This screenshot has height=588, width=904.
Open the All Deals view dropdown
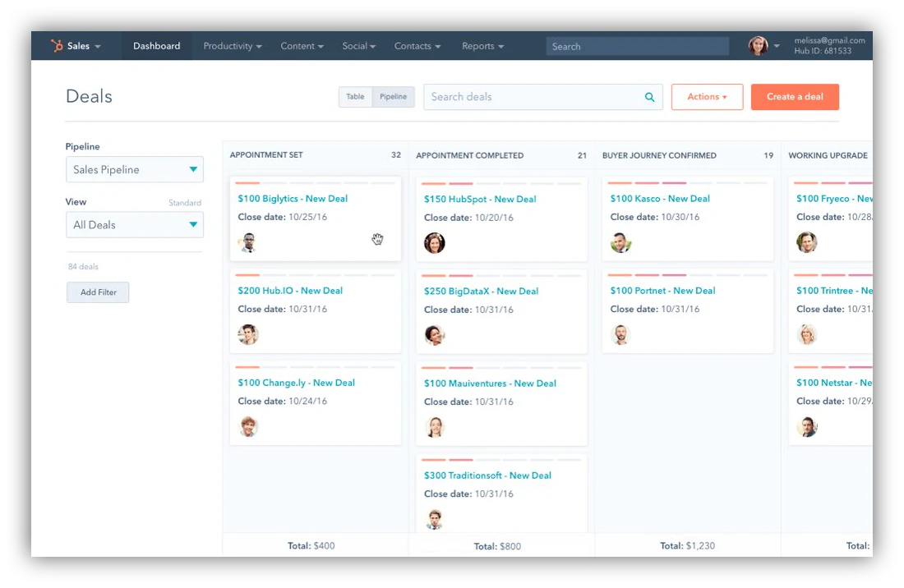(x=134, y=224)
